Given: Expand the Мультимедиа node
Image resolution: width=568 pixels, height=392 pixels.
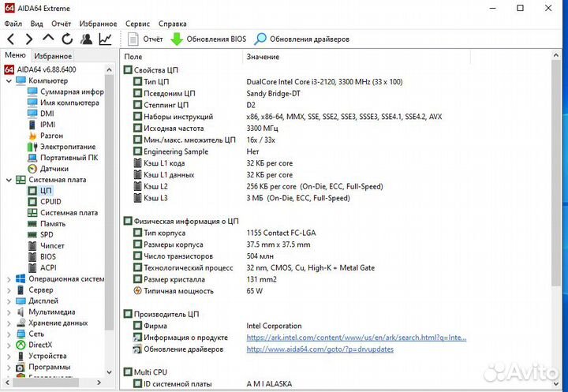Looking at the screenshot, I should coord(9,312).
